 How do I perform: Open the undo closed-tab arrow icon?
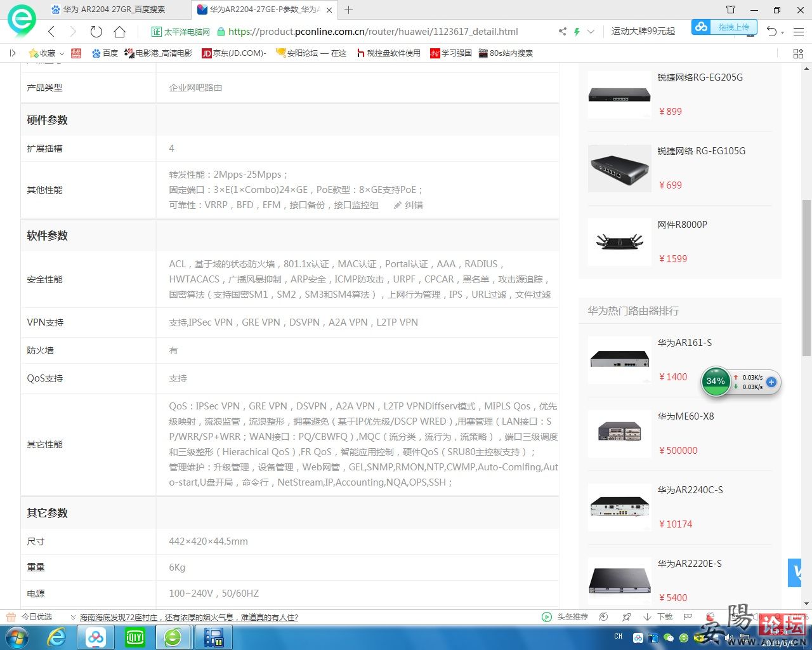click(771, 32)
